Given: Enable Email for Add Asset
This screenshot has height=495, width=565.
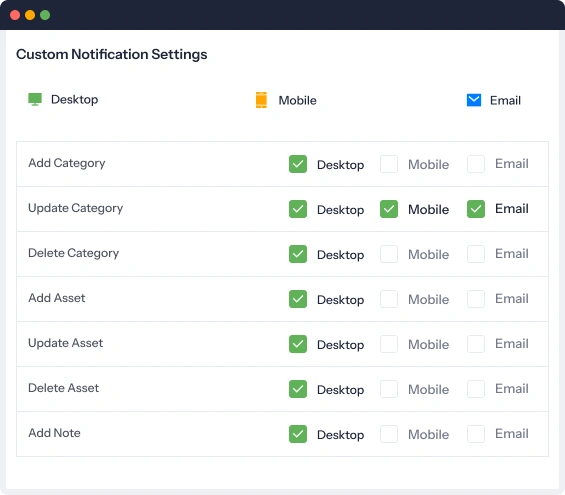Looking at the screenshot, I should pyautogui.click(x=476, y=299).
